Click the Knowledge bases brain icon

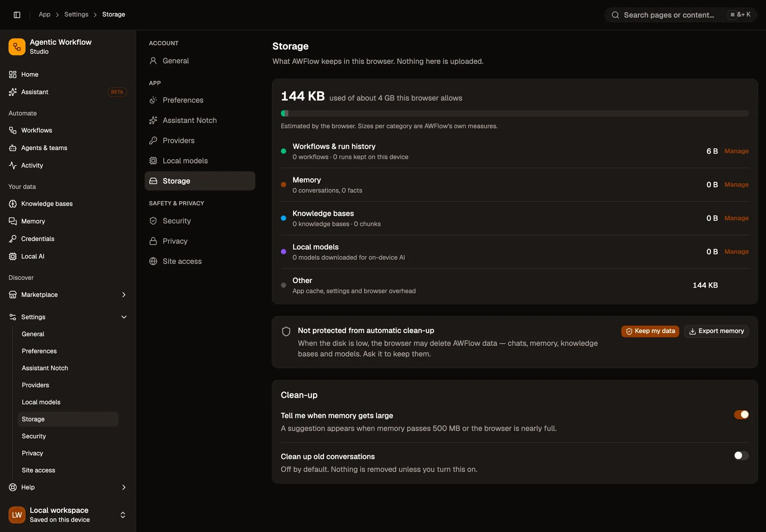[13, 204]
